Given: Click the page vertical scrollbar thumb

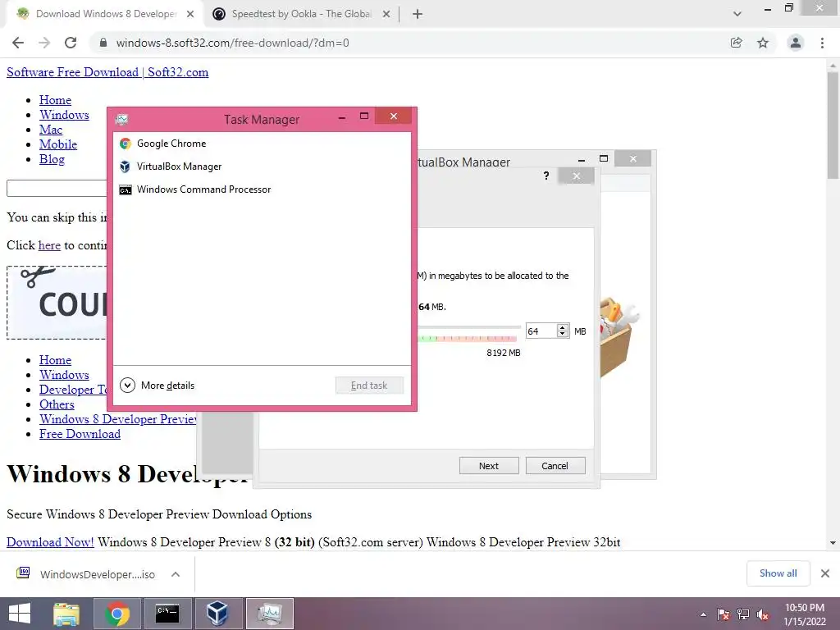Looking at the screenshot, I should pyautogui.click(x=833, y=126).
